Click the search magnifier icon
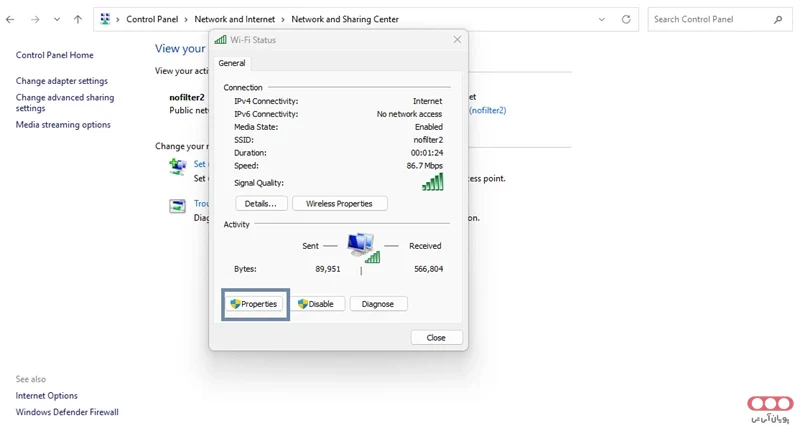 tap(778, 19)
